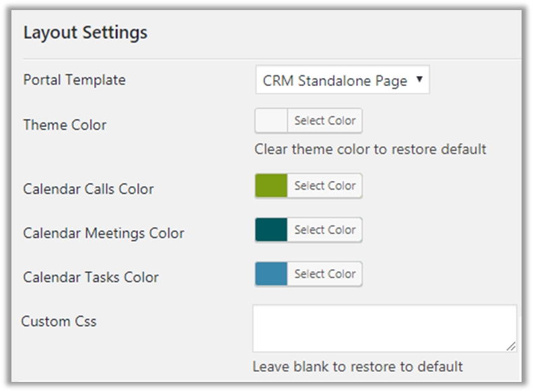533x392 pixels.
Task: Click the Calendar Calls Color label
Action: click(x=88, y=189)
